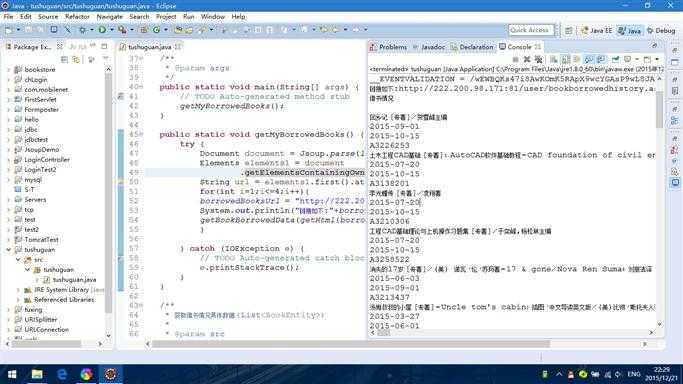Open the Run button dropdown arrow
Viewport: 683px width, 384px height.
click(x=112, y=30)
